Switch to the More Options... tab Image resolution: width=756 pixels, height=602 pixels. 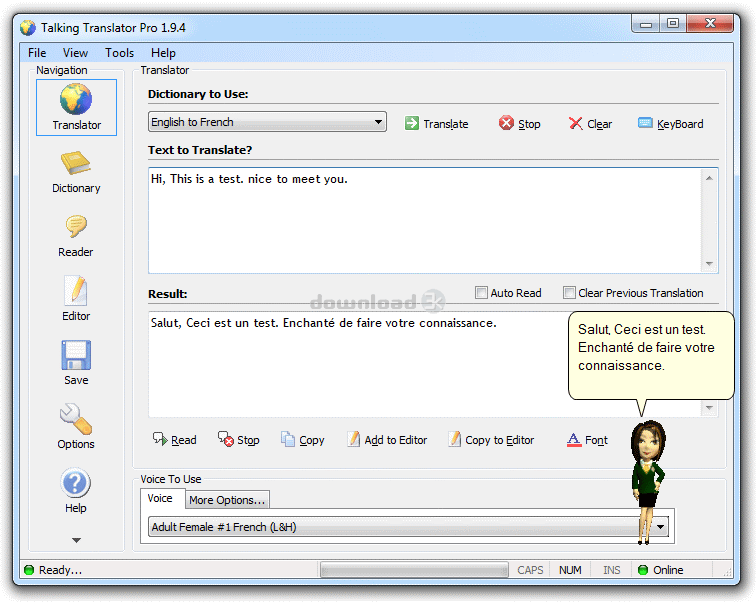coord(227,500)
